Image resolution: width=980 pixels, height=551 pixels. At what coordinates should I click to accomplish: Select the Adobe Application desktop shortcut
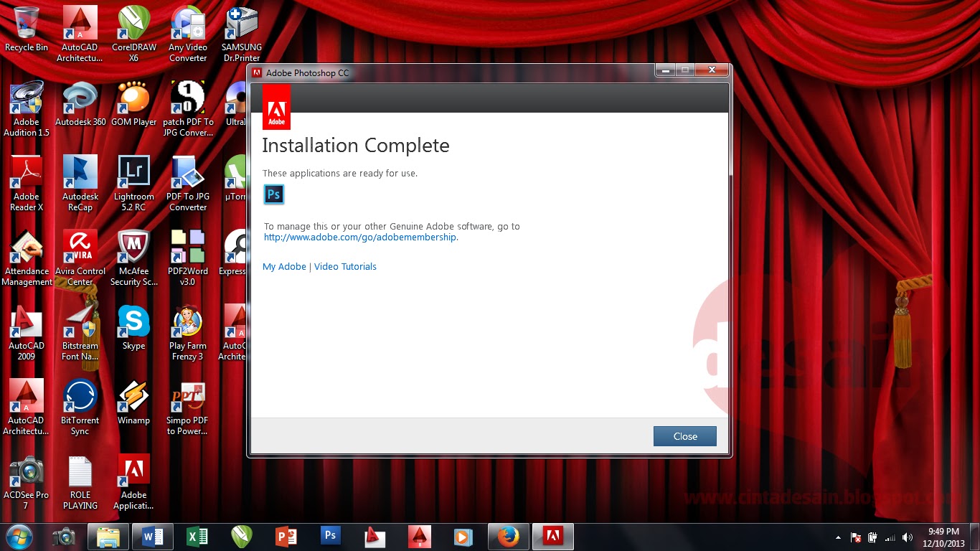pos(133,481)
